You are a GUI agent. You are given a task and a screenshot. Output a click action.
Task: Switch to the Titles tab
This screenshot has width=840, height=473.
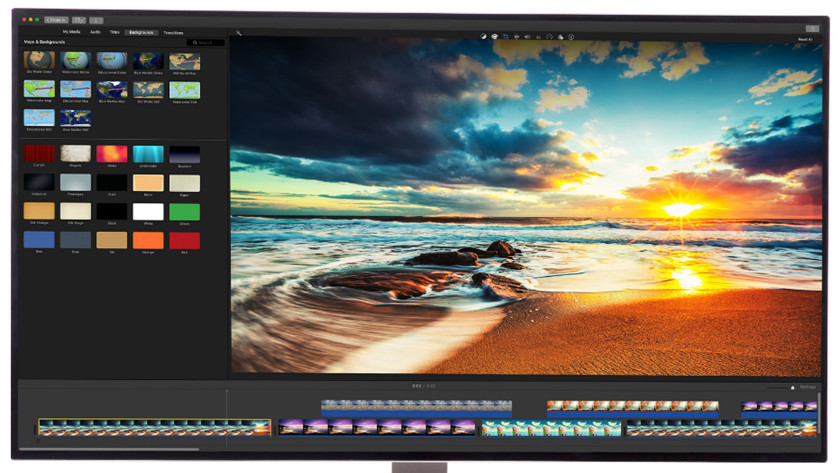pos(114,32)
